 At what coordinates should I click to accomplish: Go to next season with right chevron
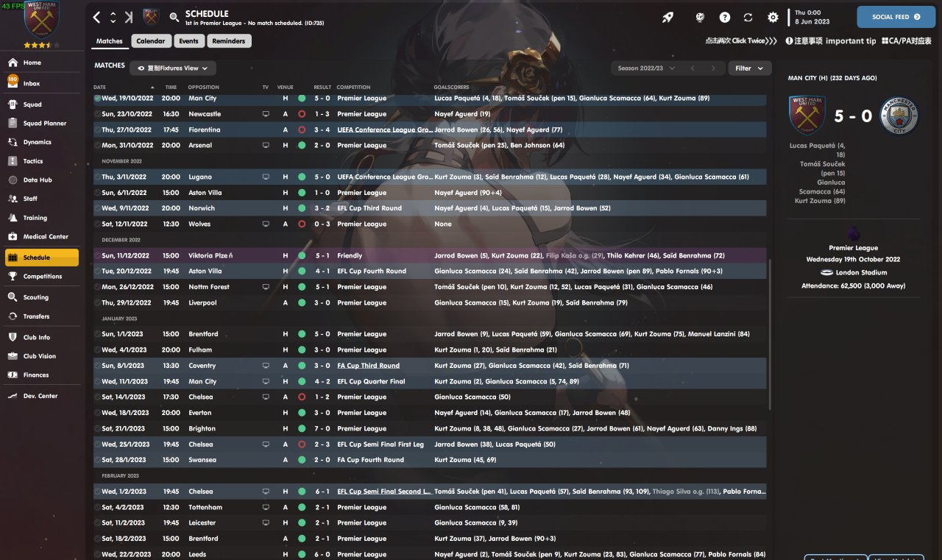pos(712,68)
